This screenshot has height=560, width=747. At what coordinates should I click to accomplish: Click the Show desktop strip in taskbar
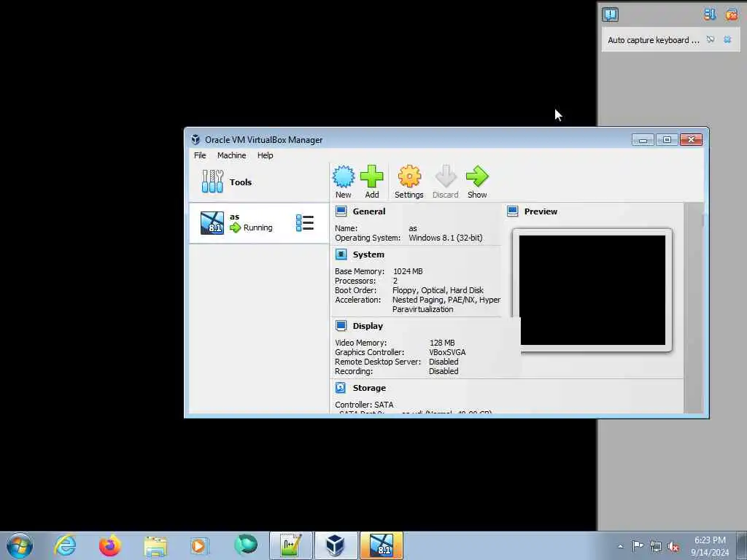pos(742,545)
